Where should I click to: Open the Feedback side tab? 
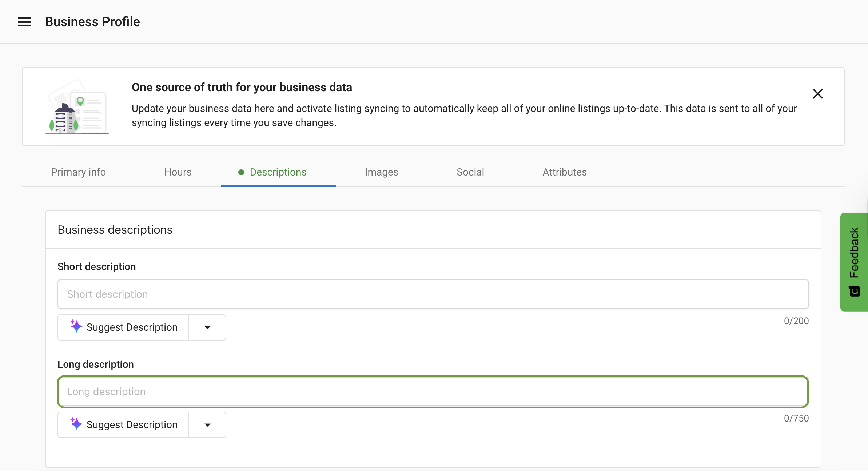point(854,253)
